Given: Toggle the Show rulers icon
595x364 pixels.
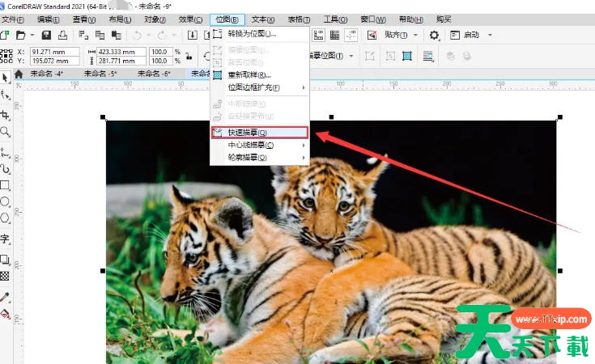Looking at the screenshot, I should coord(318,36).
